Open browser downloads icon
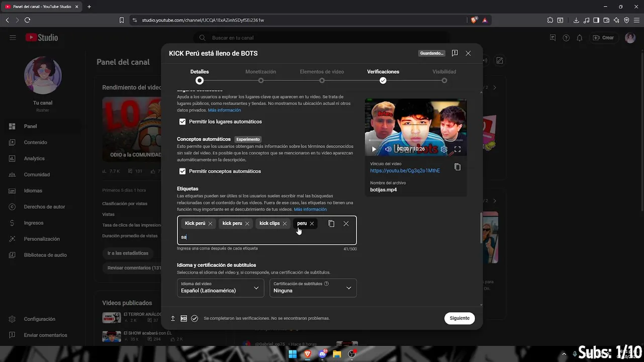The width and height of the screenshot is (644, 362). [x=576, y=20]
